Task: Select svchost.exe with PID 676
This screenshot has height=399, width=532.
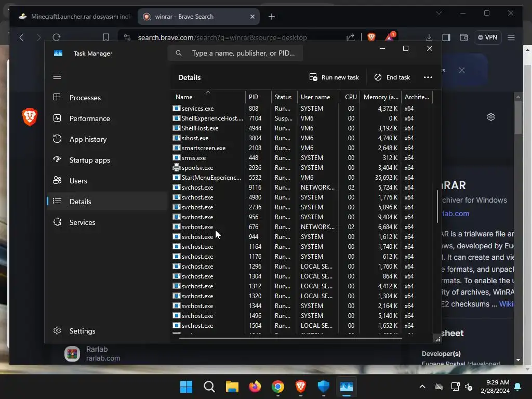Action: click(x=302, y=227)
